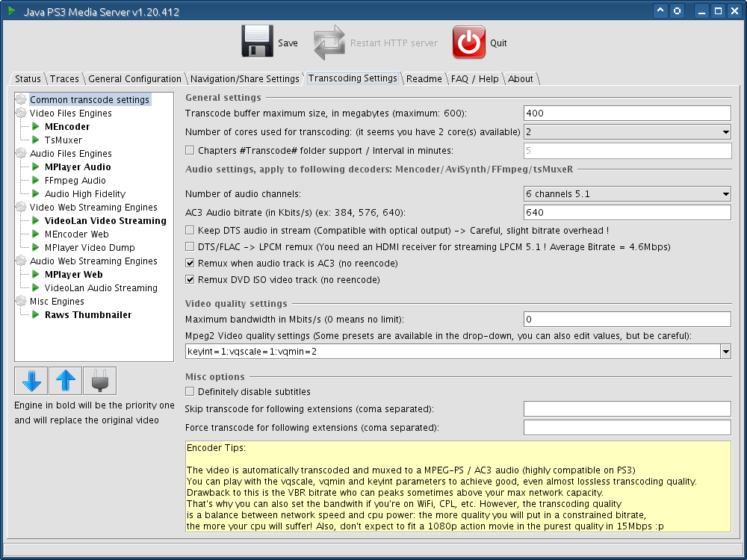This screenshot has height=560, width=747.
Task: Uncheck Remux when audio track is AC3
Action: coord(190,264)
